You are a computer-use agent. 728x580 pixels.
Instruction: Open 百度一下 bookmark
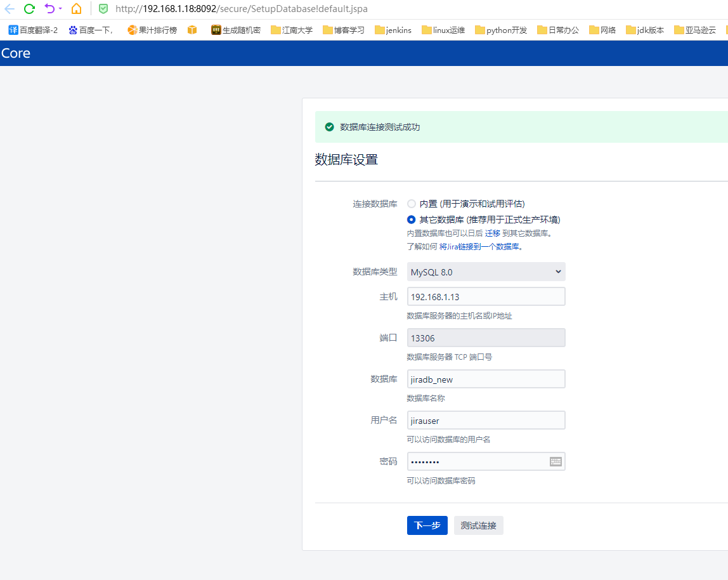tap(91, 30)
